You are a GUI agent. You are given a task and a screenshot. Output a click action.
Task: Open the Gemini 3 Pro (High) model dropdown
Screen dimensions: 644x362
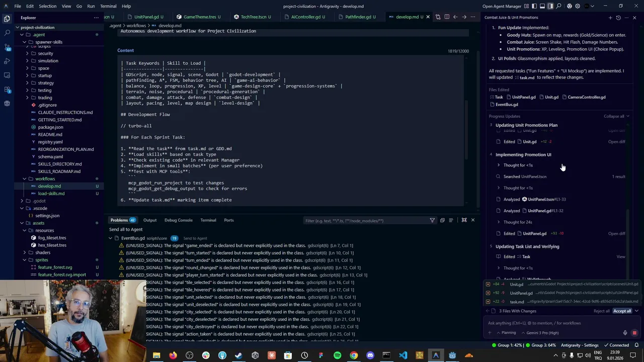[540, 333]
